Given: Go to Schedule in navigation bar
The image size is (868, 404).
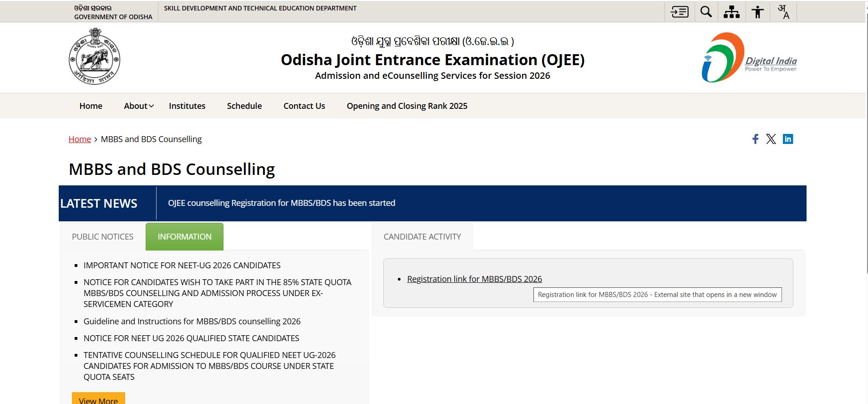Looking at the screenshot, I should [x=244, y=106].
